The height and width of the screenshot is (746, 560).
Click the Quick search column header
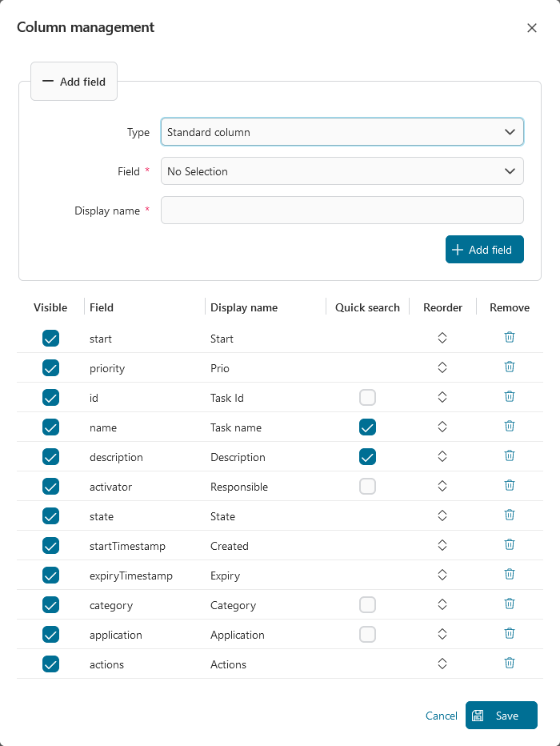pyautogui.click(x=367, y=307)
